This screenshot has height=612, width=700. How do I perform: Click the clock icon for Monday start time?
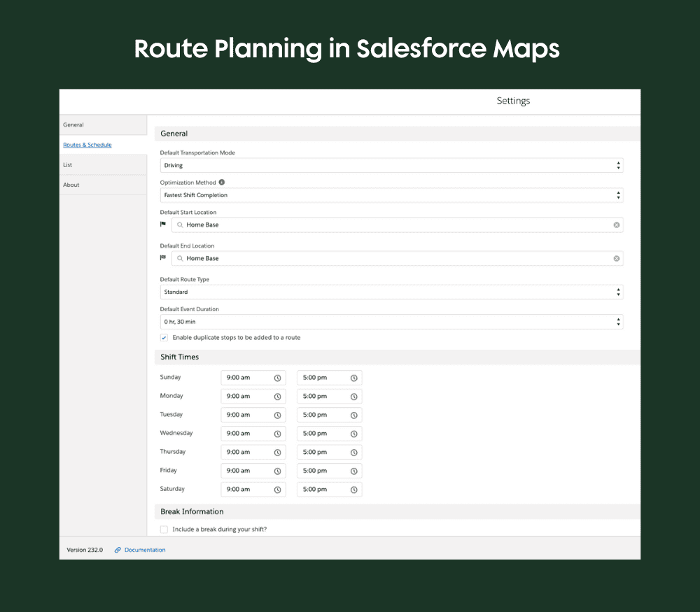[x=279, y=396]
